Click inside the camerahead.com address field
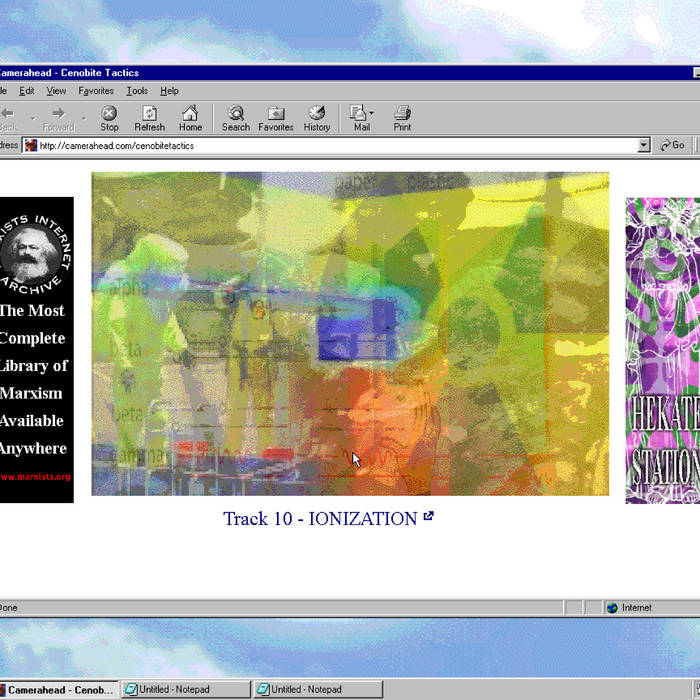 pos(330,146)
